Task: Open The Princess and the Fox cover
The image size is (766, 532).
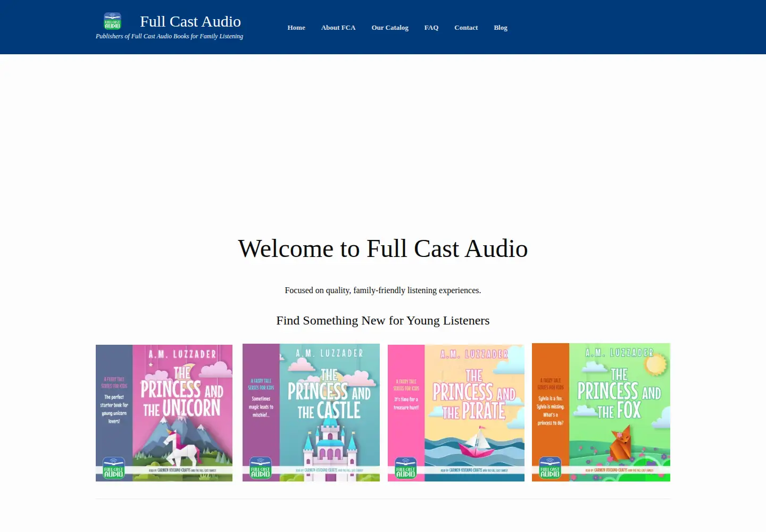Action: (x=601, y=412)
